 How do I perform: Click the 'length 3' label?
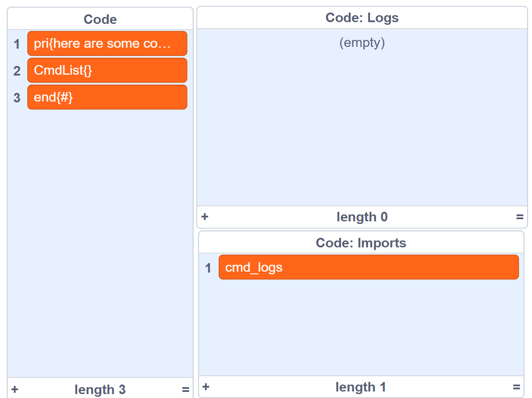tap(100, 389)
